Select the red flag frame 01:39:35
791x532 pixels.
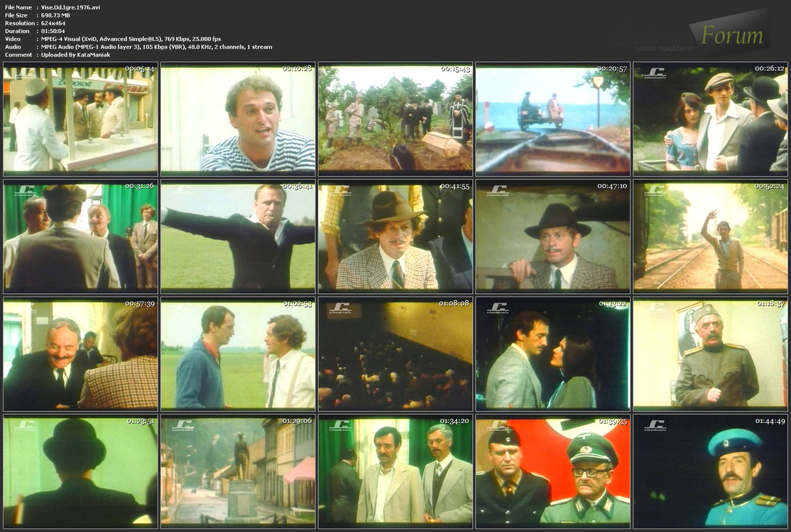tap(553, 471)
